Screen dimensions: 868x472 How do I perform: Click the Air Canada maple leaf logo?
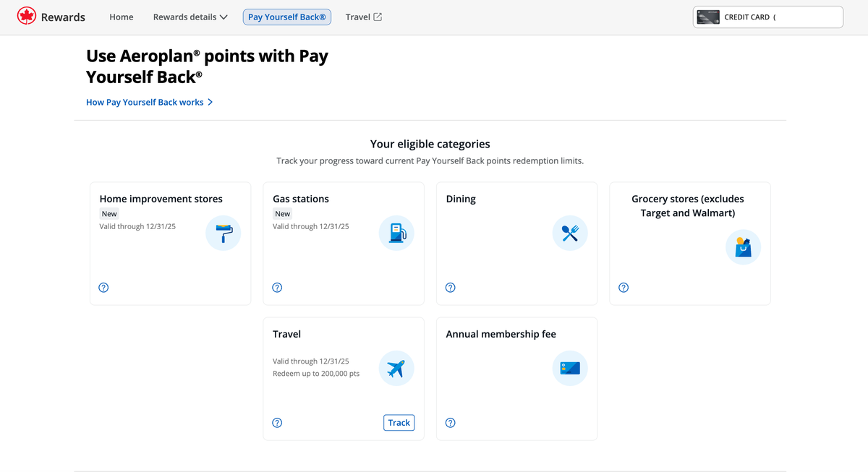click(27, 17)
